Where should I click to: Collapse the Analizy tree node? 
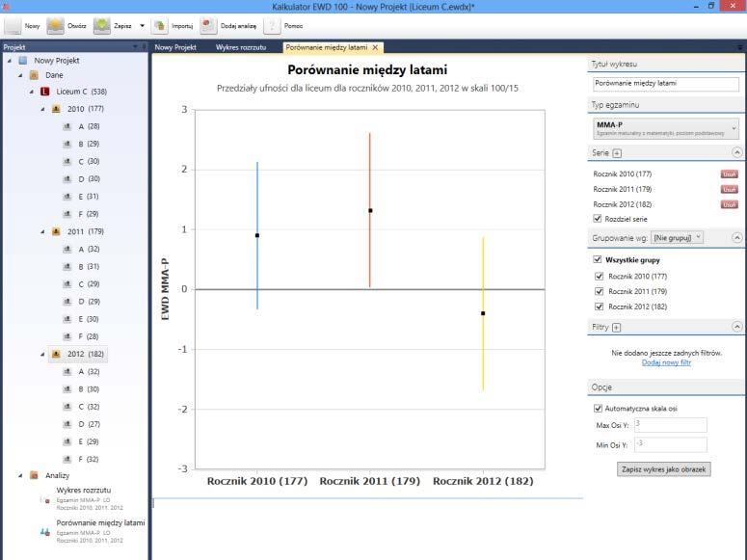(20, 476)
